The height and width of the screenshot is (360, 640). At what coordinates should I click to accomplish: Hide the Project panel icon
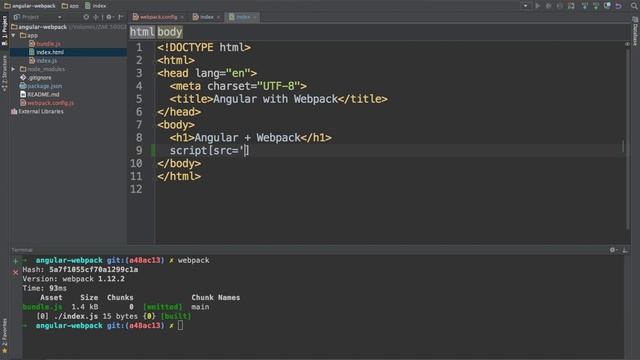[x=121, y=17]
